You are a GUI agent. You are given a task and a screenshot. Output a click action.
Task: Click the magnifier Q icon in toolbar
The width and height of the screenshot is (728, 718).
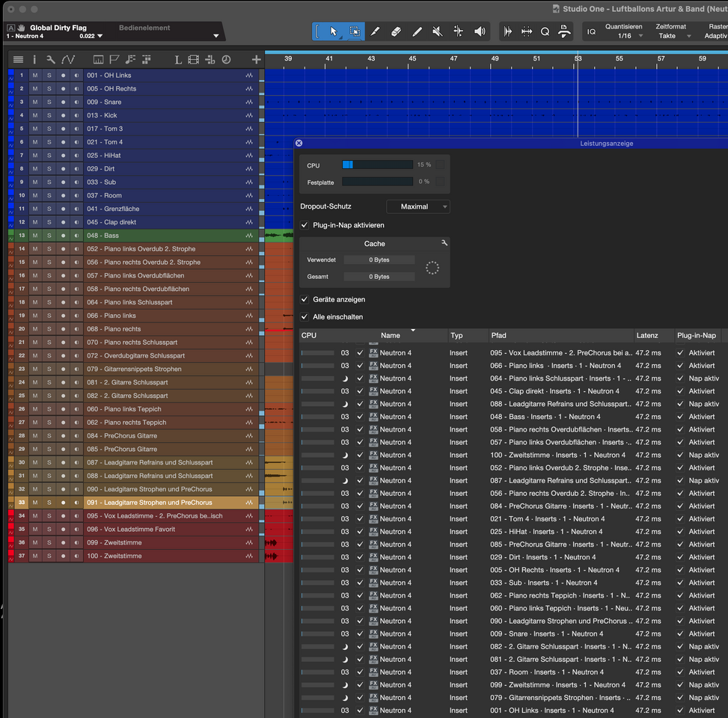(x=545, y=31)
